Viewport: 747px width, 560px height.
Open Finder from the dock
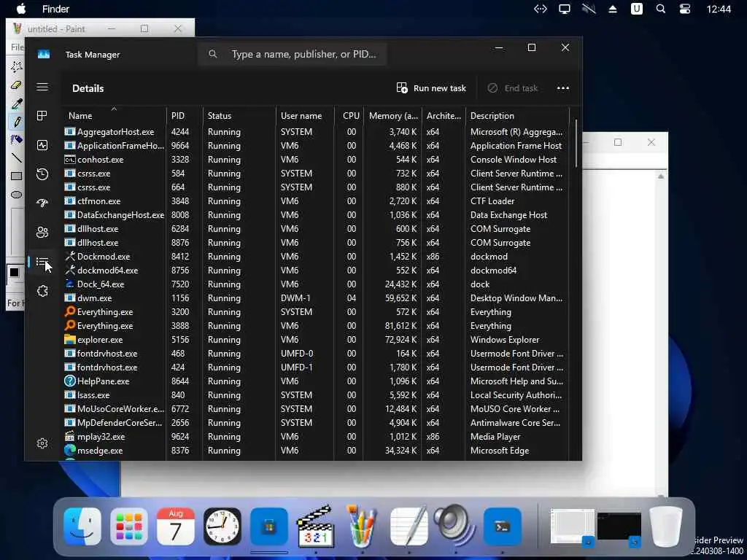tap(82, 526)
